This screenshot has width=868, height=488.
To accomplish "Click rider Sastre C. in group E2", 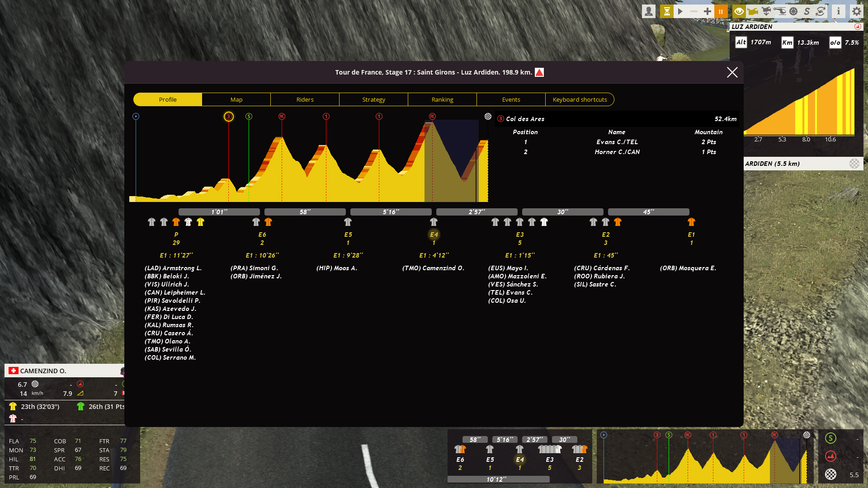I will click(x=595, y=284).
